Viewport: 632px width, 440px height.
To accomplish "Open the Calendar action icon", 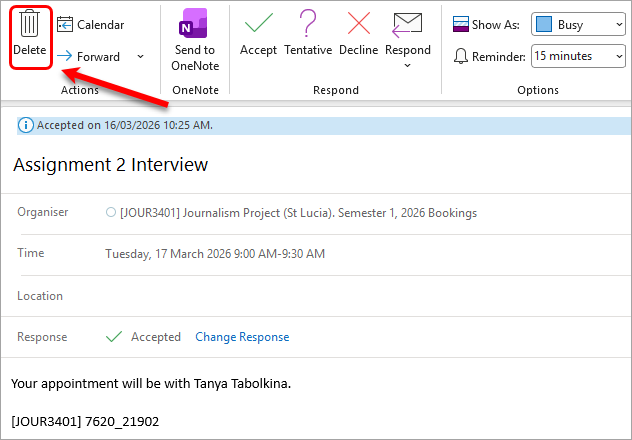I will pyautogui.click(x=65, y=25).
